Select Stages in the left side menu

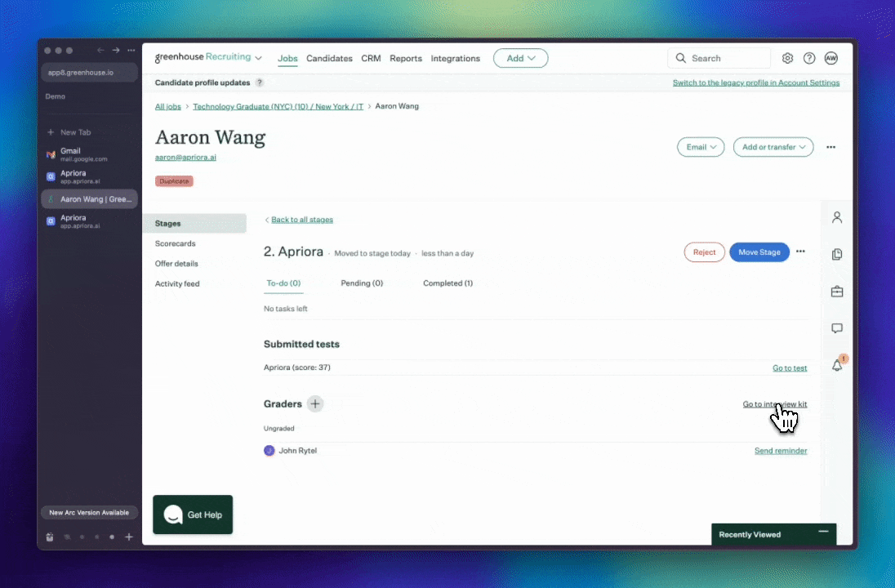coord(194,223)
